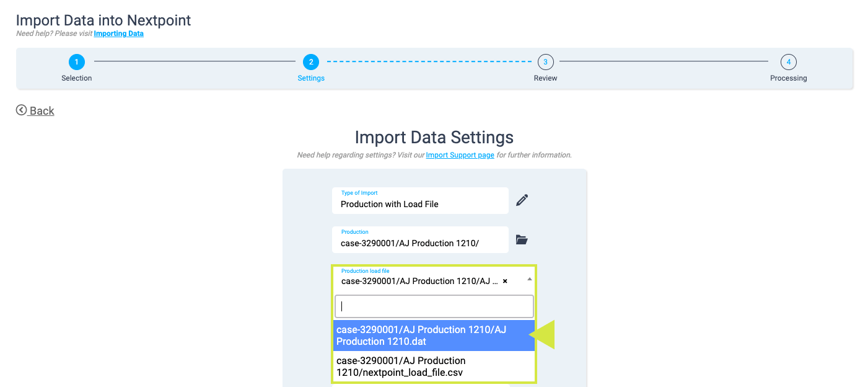Image resolution: width=868 pixels, height=387 pixels.
Task: Click step 1 circle in progress bar
Action: click(x=76, y=62)
